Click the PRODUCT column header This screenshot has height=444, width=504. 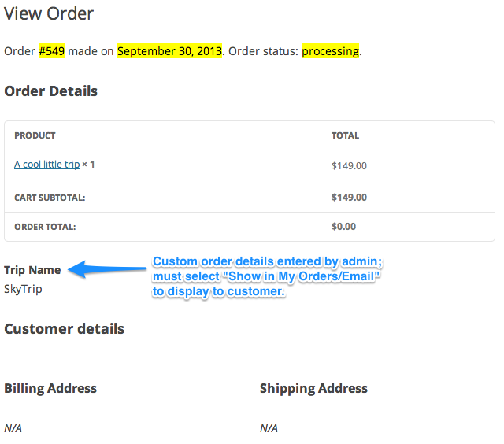point(35,135)
